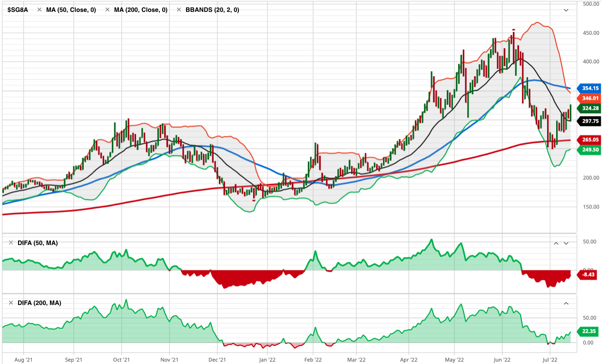Open MA (50, Close, 0) settings label
The height and width of the screenshot is (364, 608).
point(71,10)
